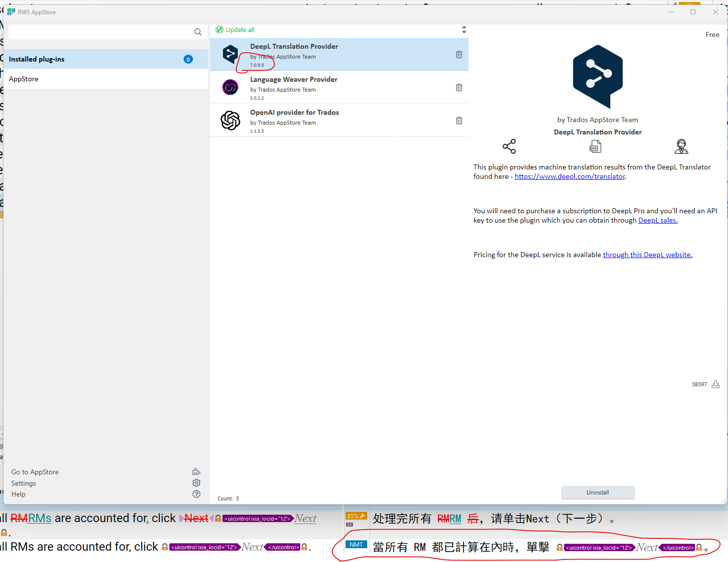Open Help using the question mark icon
The height and width of the screenshot is (562, 728).
pyautogui.click(x=196, y=494)
